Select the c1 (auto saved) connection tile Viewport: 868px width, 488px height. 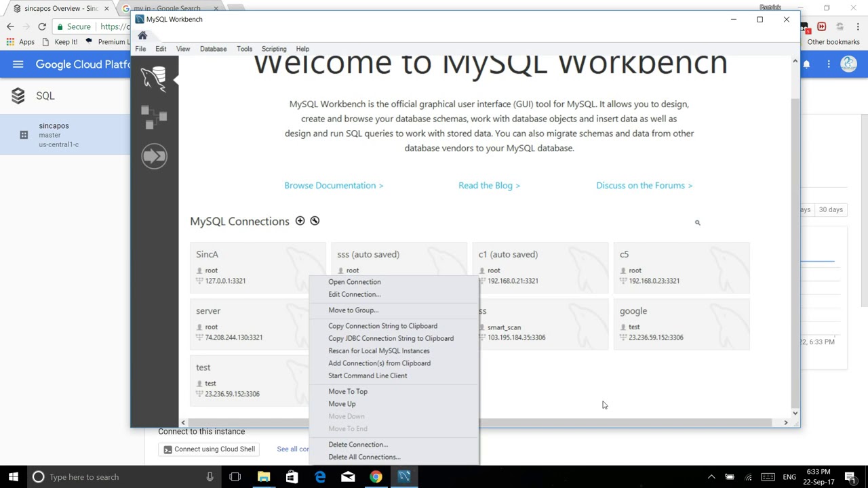540,268
